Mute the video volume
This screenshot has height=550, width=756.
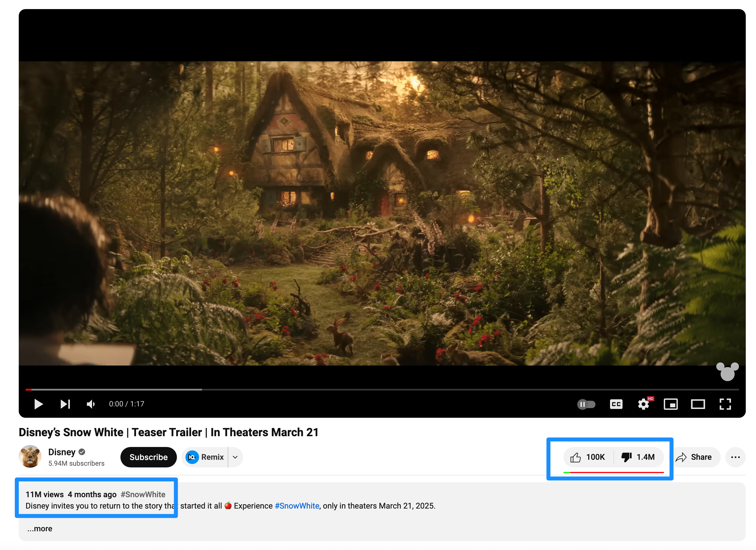[90, 404]
